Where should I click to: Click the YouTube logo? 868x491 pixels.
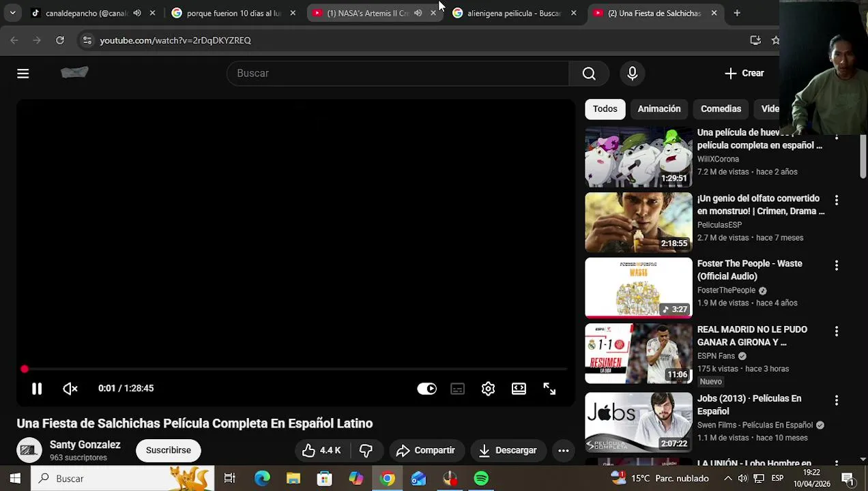pyautogui.click(x=74, y=73)
